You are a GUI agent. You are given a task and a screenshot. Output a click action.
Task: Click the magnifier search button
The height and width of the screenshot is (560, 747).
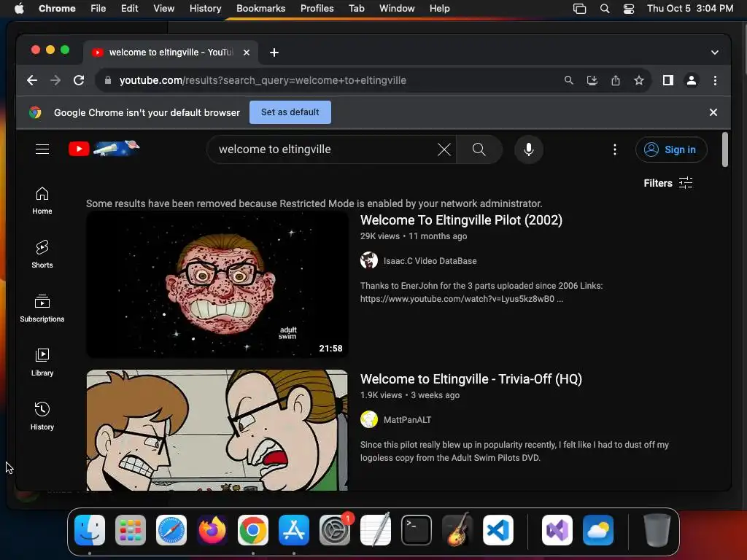479,149
